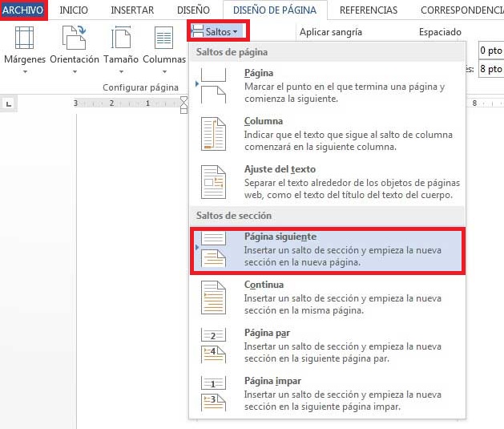Insert a Continua section break
The image size is (504, 429).
pos(327,297)
